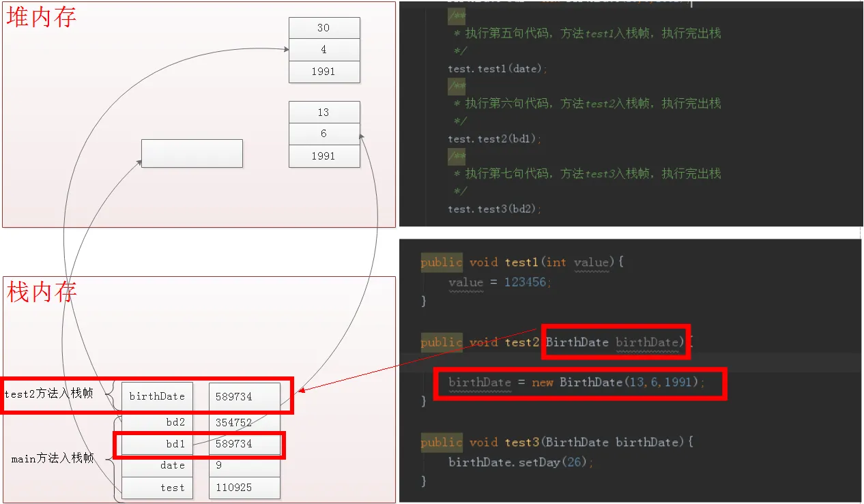Select the date variable cell
The image size is (864, 504).
pos(157,465)
